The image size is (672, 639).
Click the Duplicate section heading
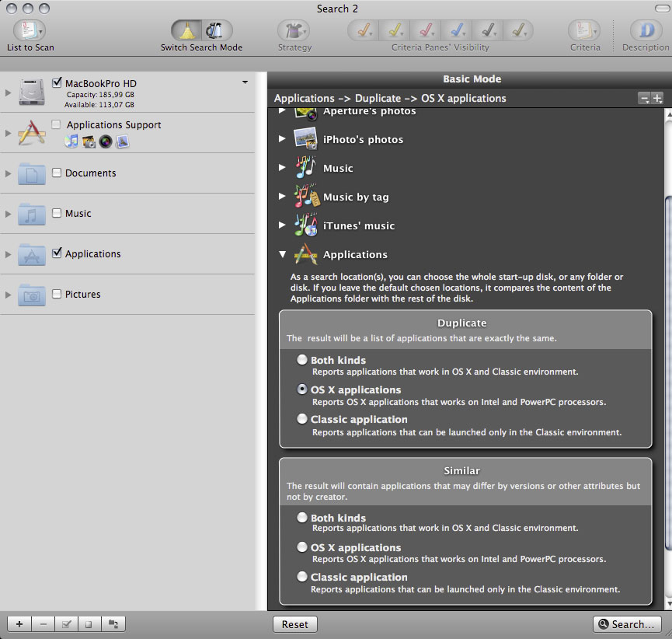click(461, 323)
